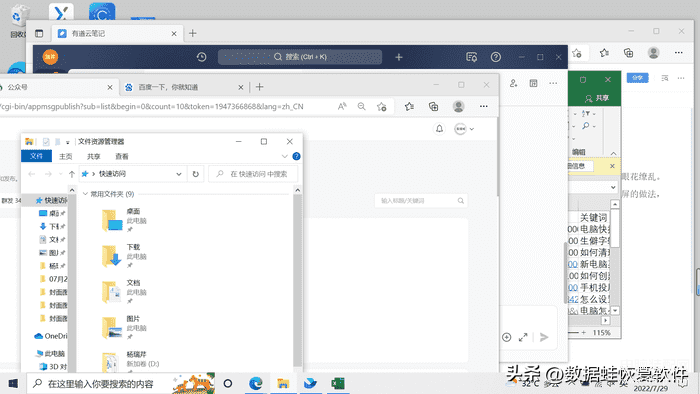Close the 百度一下 tab
This screenshot has width=700, height=394.
(241, 87)
